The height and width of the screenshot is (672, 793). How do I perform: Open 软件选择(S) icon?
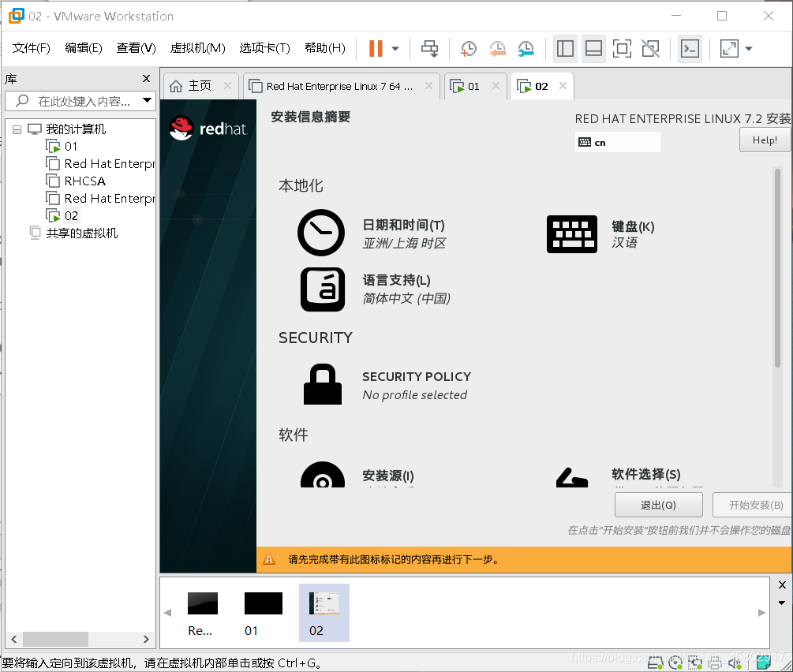coord(572,477)
